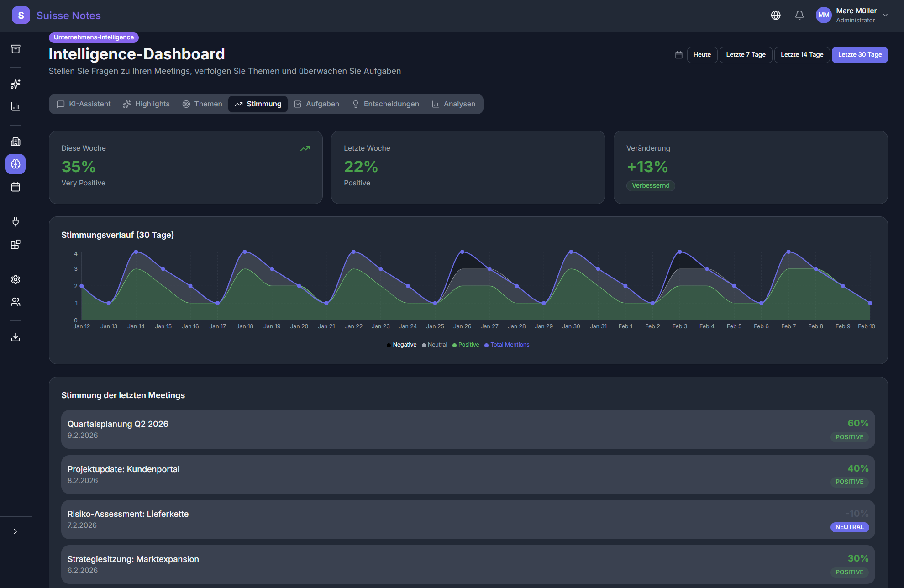The image size is (904, 588).
Task: Open notifications via the bell icon
Action: [x=799, y=15]
